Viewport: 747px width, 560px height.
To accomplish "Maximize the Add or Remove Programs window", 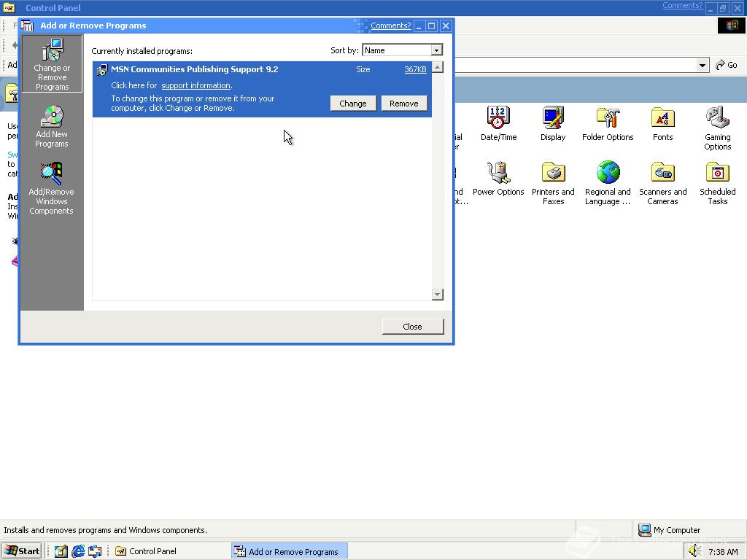I will click(432, 26).
